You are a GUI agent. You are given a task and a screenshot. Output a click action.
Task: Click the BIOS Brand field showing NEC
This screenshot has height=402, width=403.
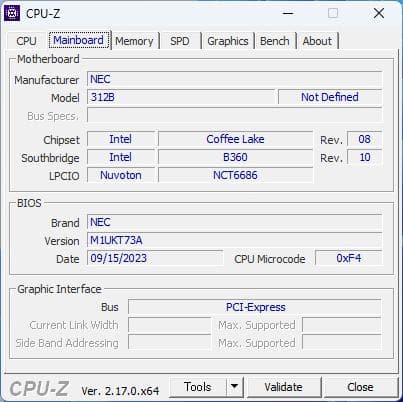click(234, 222)
